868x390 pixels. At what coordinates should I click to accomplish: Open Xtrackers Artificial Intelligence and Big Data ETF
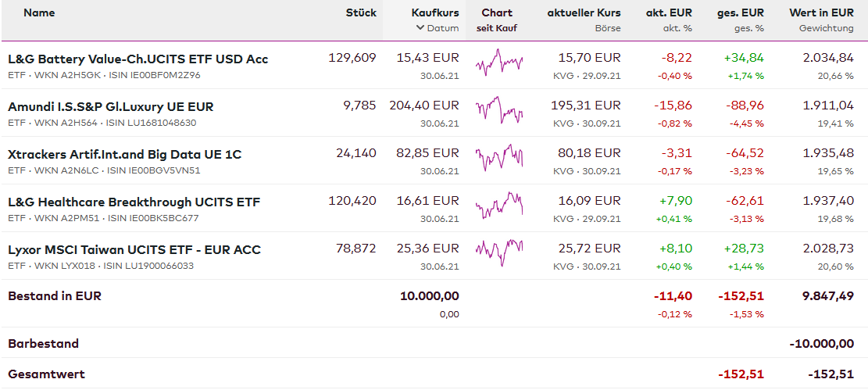[x=124, y=154]
